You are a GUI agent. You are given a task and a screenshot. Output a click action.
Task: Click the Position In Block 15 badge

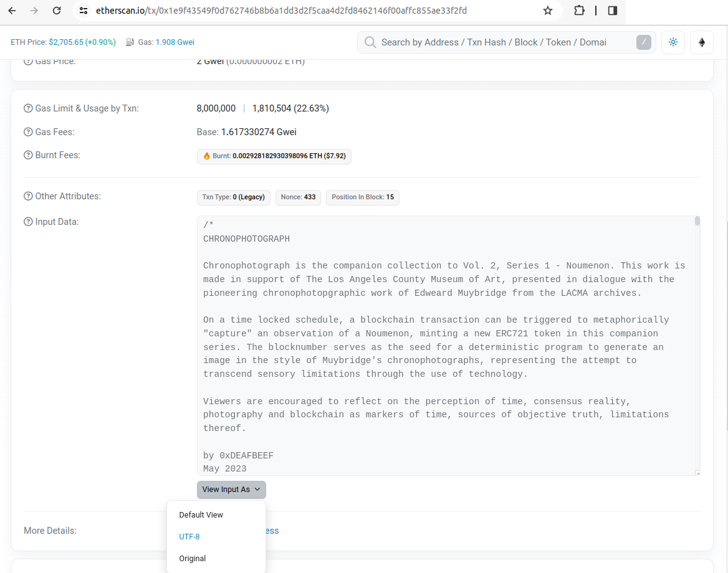coord(363,197)
